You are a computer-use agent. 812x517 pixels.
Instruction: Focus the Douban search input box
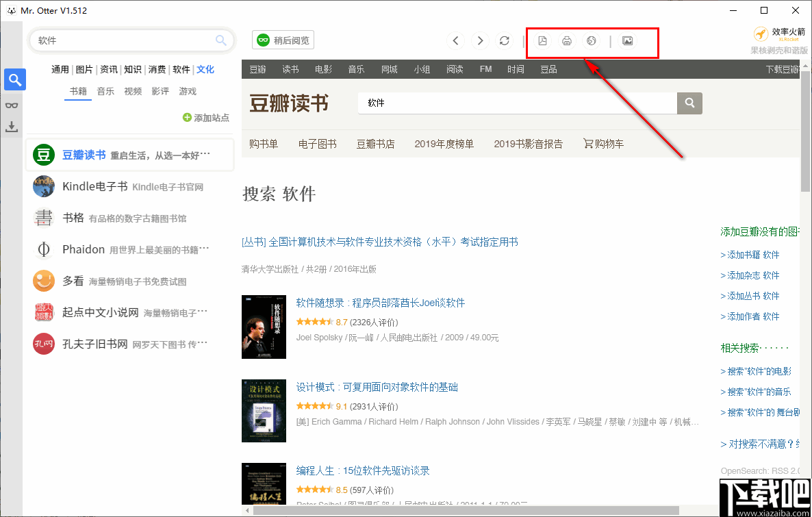pyautogui.click(x=518, y=103)
